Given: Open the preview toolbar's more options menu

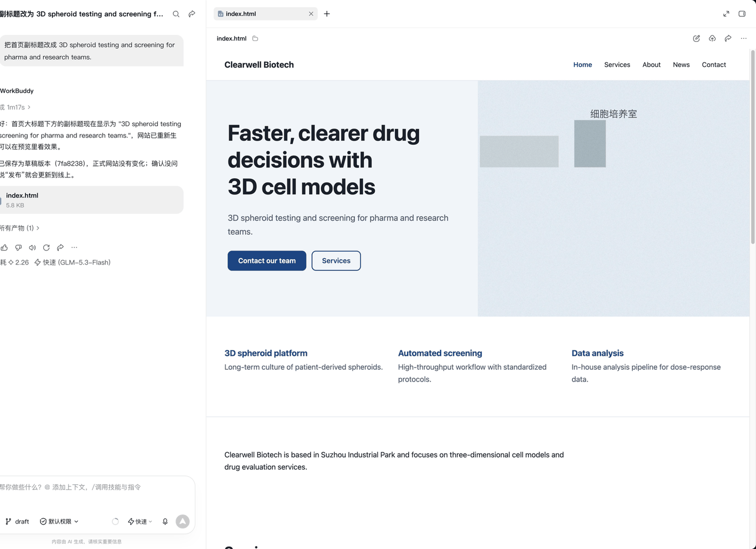Looking at the screenshot, I should 744,38.
